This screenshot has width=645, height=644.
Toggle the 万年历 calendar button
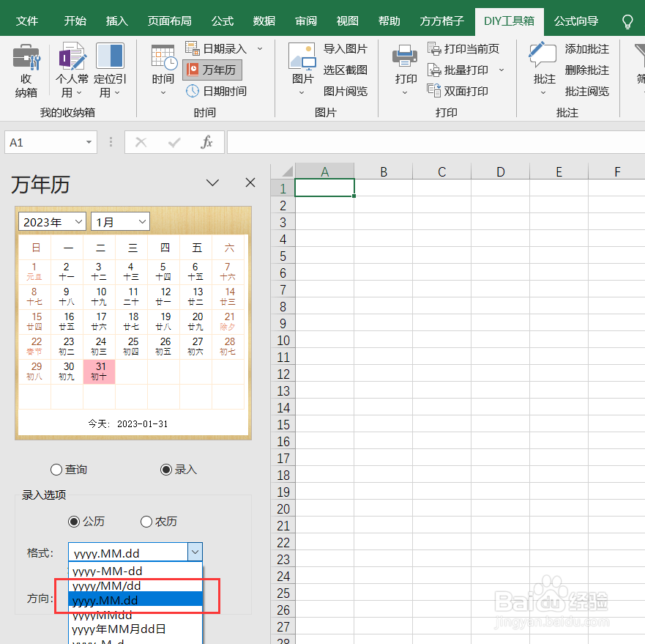coord(212,70)
